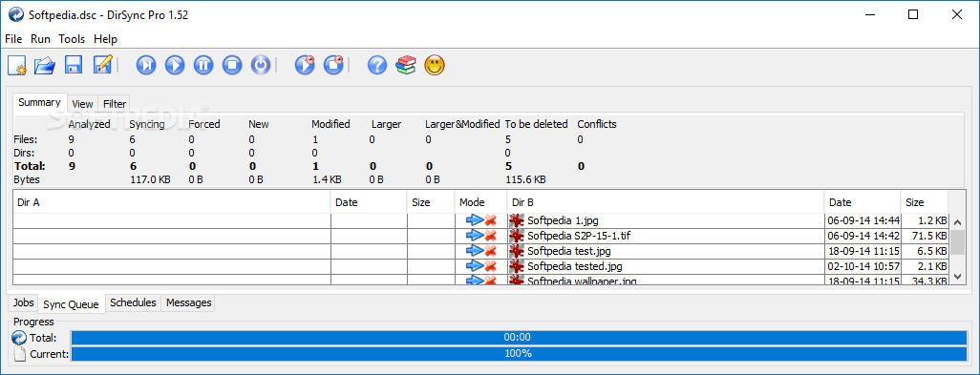Click red X delete icon for Softpedia test.jpg
Screen dimensions: 980x375
tap(491, 251)
